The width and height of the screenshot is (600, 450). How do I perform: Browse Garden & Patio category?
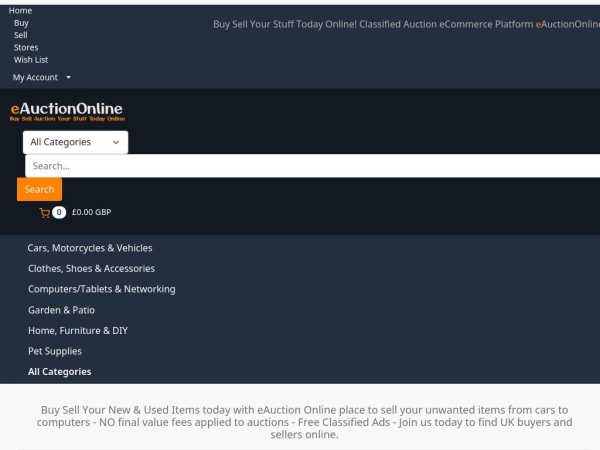[61, 310]
